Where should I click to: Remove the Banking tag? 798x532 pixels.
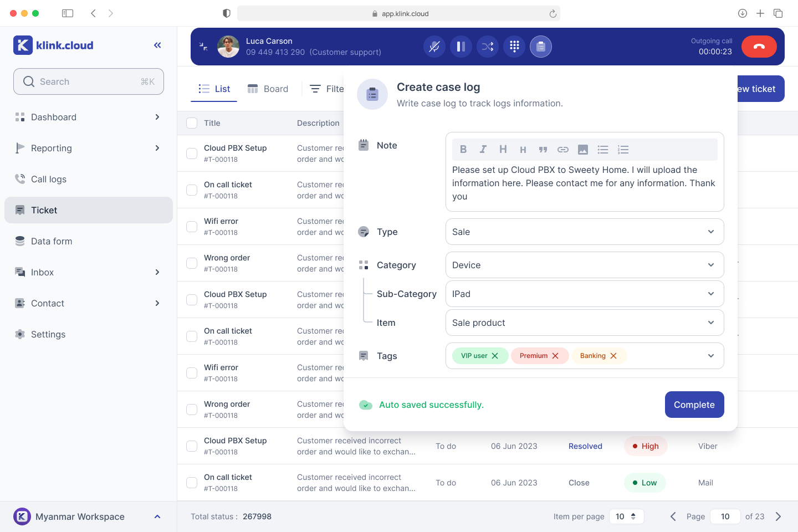tap(613, 356)
